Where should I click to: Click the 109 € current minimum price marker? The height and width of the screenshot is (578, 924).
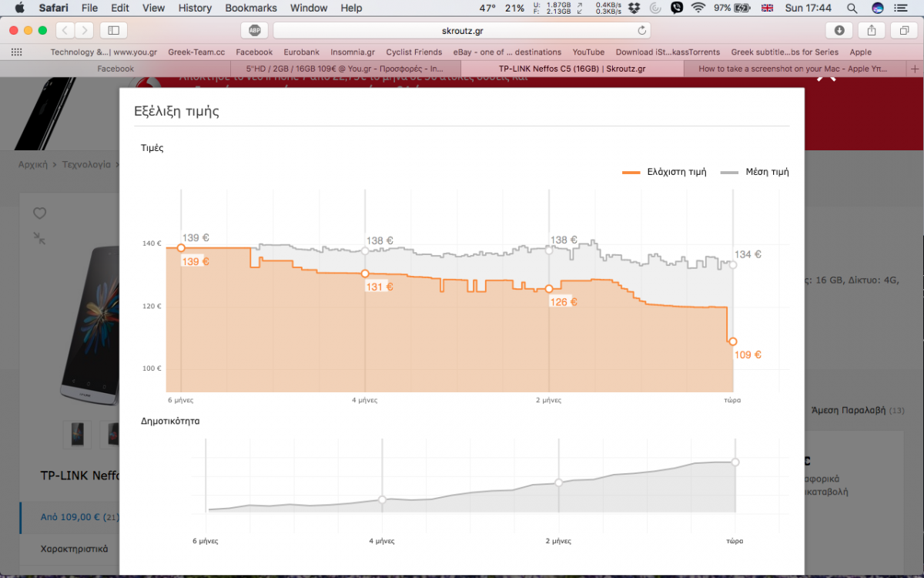[733, 341]
